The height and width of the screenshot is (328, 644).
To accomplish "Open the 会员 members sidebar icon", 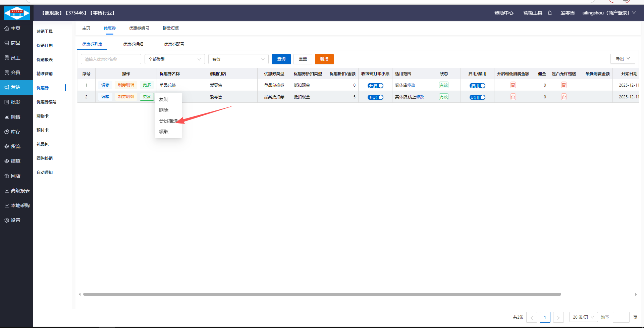I will coord(7,73).
